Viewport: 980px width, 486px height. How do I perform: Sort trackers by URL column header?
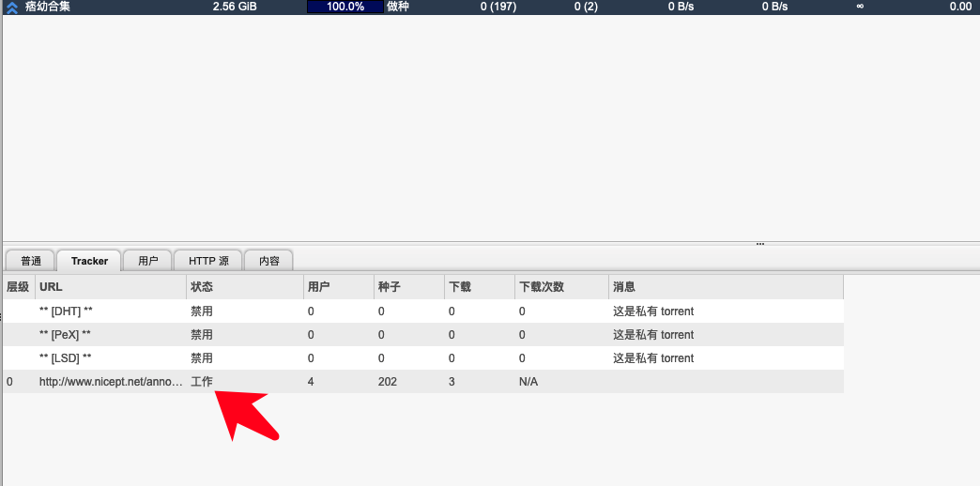click(111, 287)
